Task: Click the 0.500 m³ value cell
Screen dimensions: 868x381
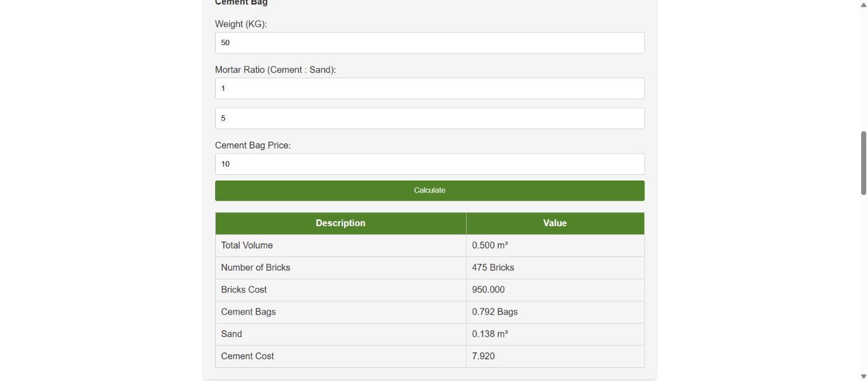Action: point(555,246)
